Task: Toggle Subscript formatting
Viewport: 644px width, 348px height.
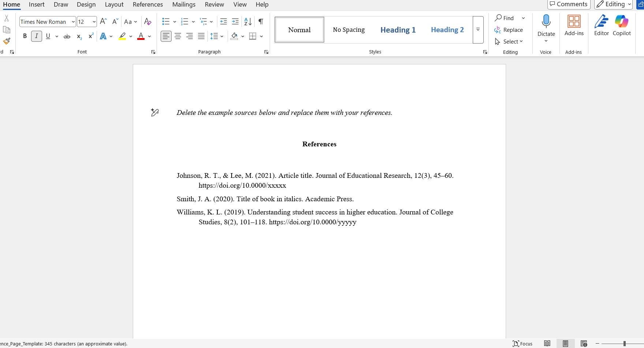Action: coord(79,36)
